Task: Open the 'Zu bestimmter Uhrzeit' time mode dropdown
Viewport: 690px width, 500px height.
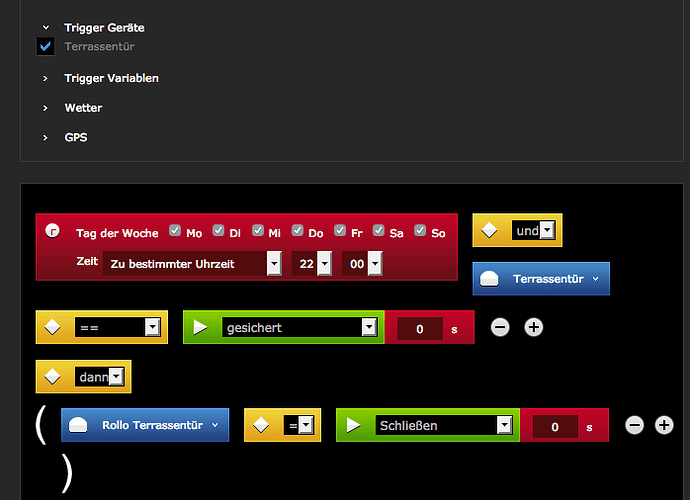Action: 192,264
